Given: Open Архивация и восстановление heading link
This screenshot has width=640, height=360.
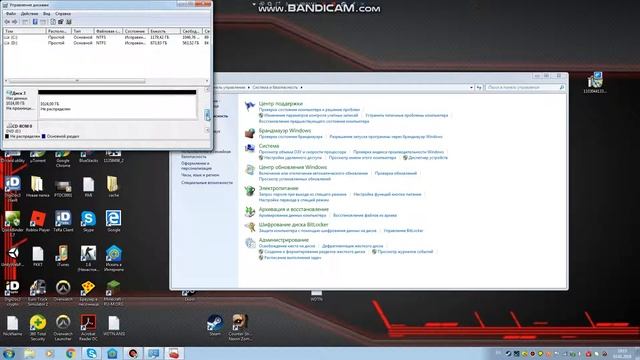Looking at the screenshot, I should (293, 209).
